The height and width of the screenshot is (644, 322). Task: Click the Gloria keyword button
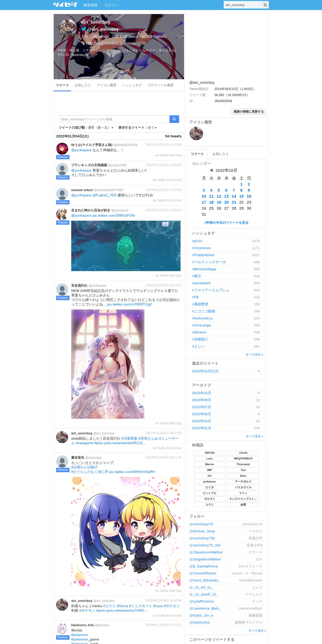243,453
